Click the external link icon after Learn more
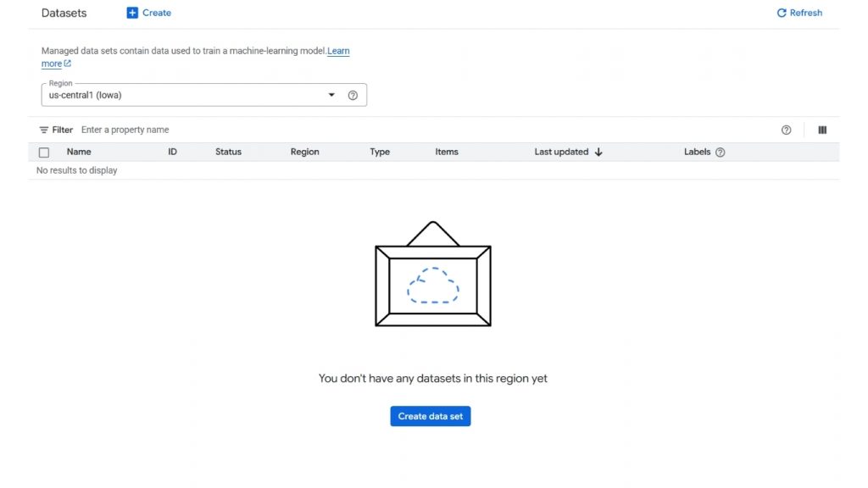The width and height of the screenshot is (868, 488). pyautogui.click(x=67, y=63)
